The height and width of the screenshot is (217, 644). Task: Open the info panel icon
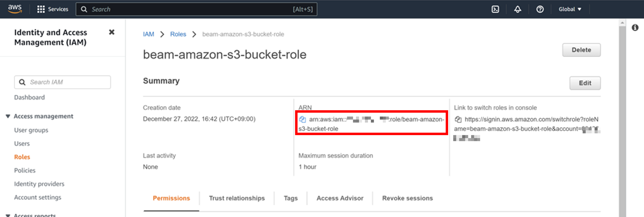[635, 28]
